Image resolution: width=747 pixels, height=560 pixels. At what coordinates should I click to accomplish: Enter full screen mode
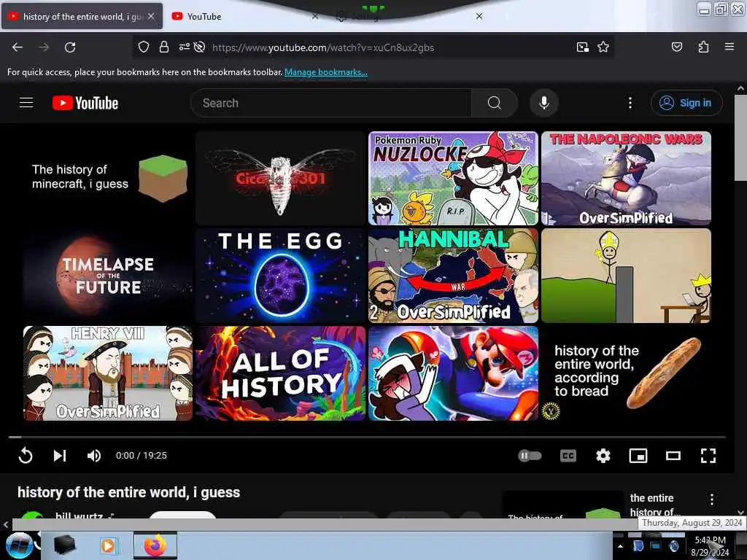[x=708, y=456]
